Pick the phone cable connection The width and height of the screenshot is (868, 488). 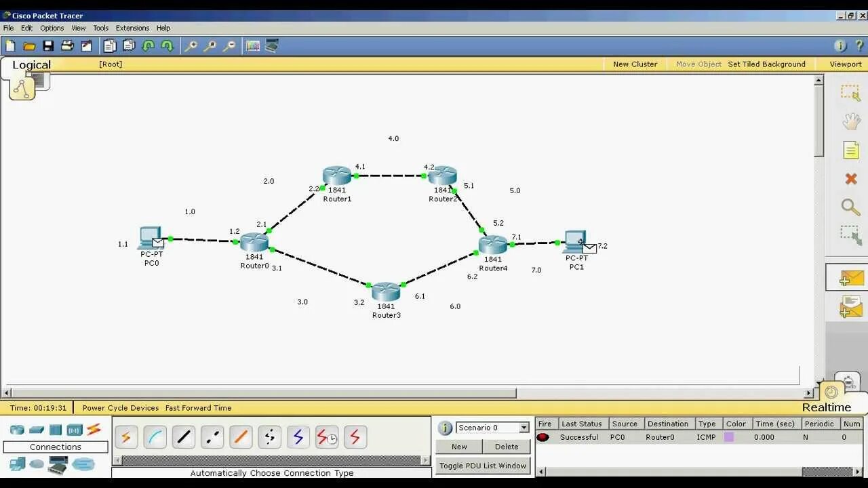[x=270, y=437]
